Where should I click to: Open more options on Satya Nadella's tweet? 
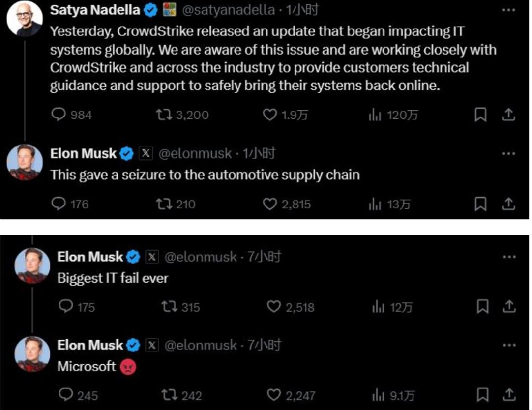[509, 10]
